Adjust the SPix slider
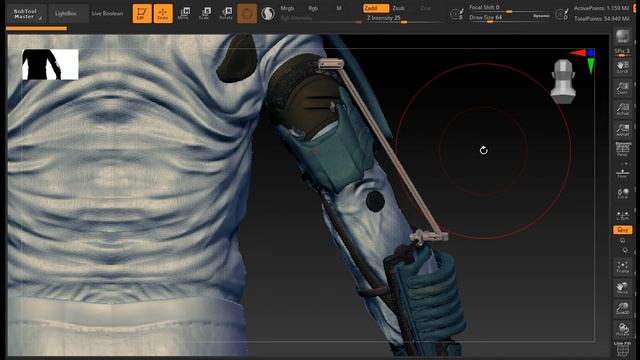The width and height of the screenshot is (640, 360). [622, 52]
